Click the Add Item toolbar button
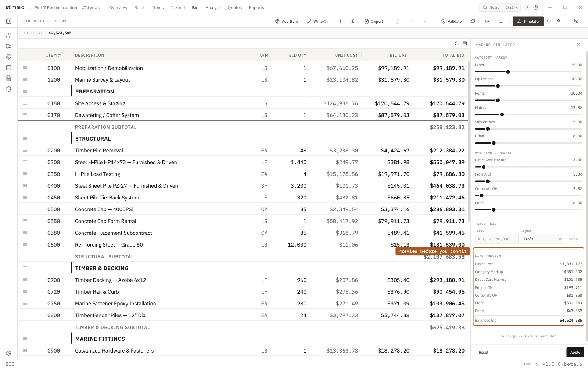588x368 pixels. pyautogui.click(x=286, y=21)
